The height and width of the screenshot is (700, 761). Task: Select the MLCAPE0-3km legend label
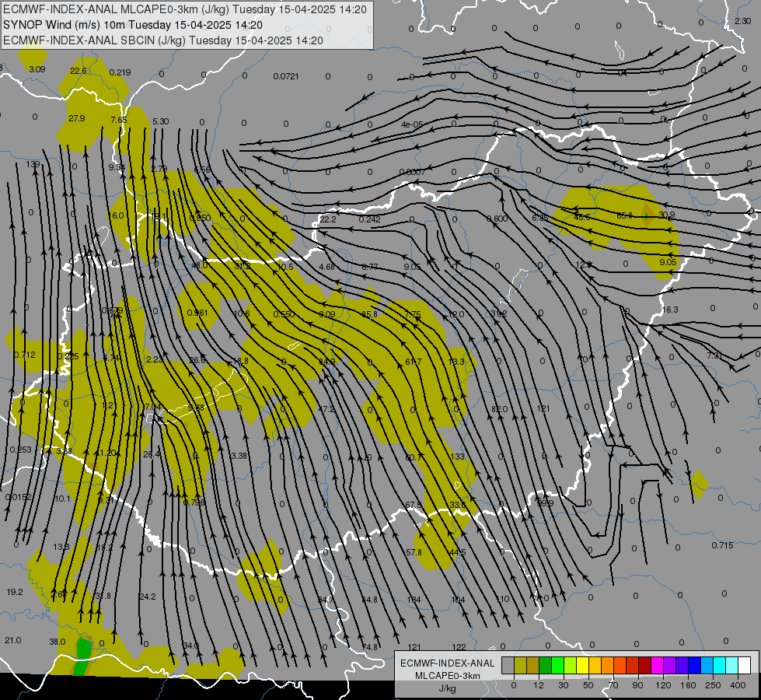448,675
